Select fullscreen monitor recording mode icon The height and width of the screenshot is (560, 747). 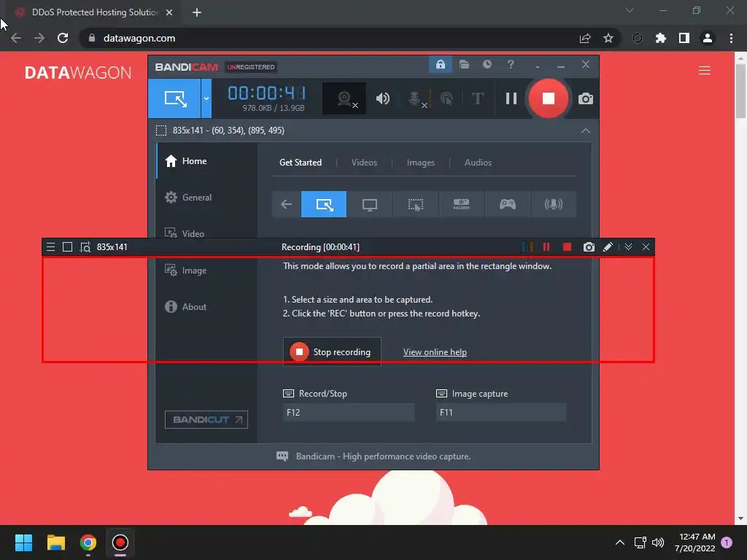click(x=370, y=204)
